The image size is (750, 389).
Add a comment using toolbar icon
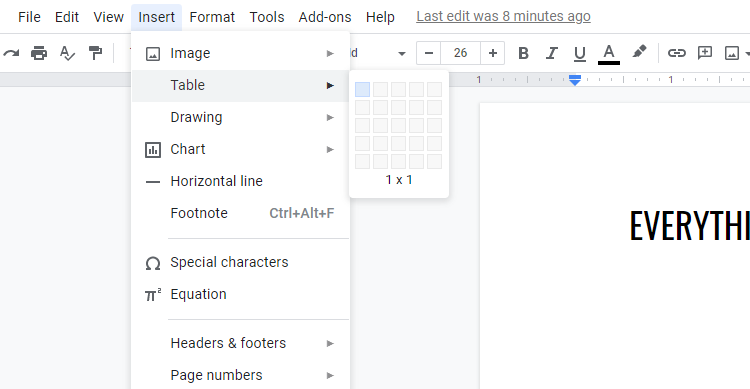tap(705, 53)
